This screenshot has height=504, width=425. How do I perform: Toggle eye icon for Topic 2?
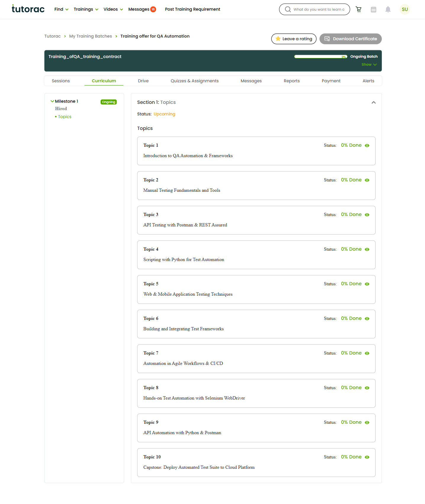[x=367, y=180]
